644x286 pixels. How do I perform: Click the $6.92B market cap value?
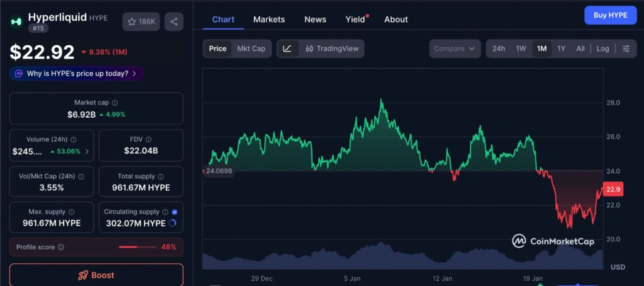click(81, 115)
